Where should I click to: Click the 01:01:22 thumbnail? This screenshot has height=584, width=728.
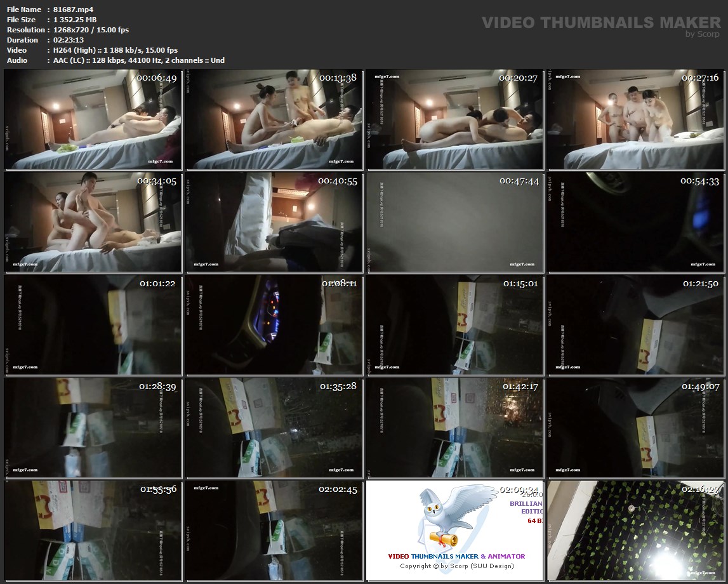pyautogui.click(x=93, y=325)
